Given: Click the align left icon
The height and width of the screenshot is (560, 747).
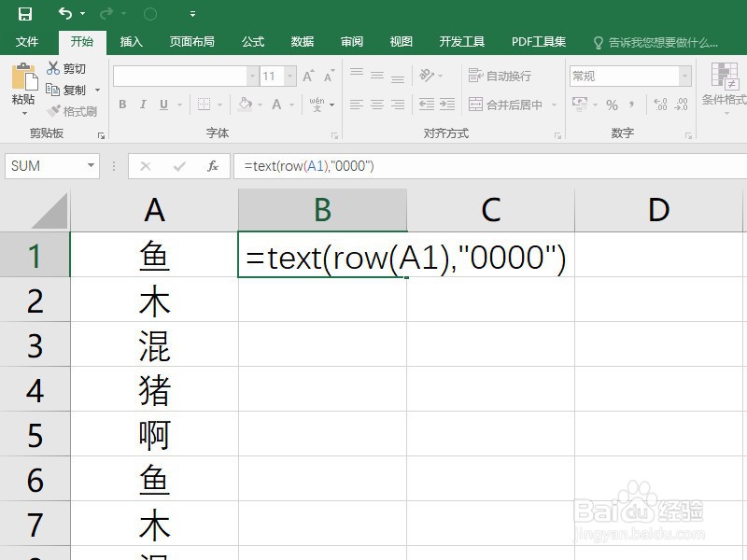Looking at the screenshot, I should pos(357,105).
